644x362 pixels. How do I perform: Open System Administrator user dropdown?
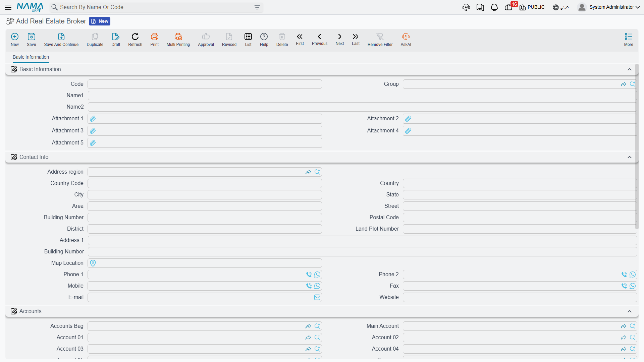point(609,7)
